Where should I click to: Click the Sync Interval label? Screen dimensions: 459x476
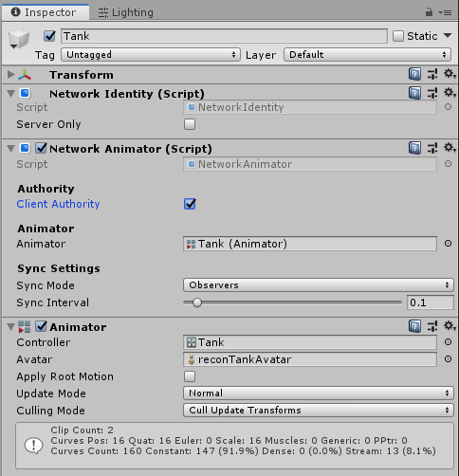click(53, 302)
